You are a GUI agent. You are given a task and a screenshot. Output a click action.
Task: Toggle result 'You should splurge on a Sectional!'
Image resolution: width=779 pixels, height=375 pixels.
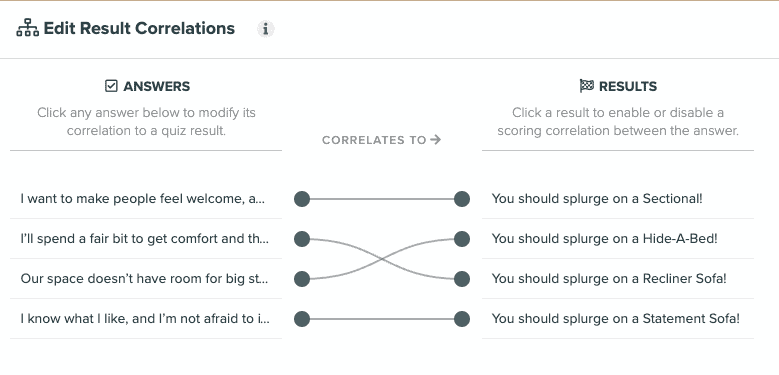point(618,199)
